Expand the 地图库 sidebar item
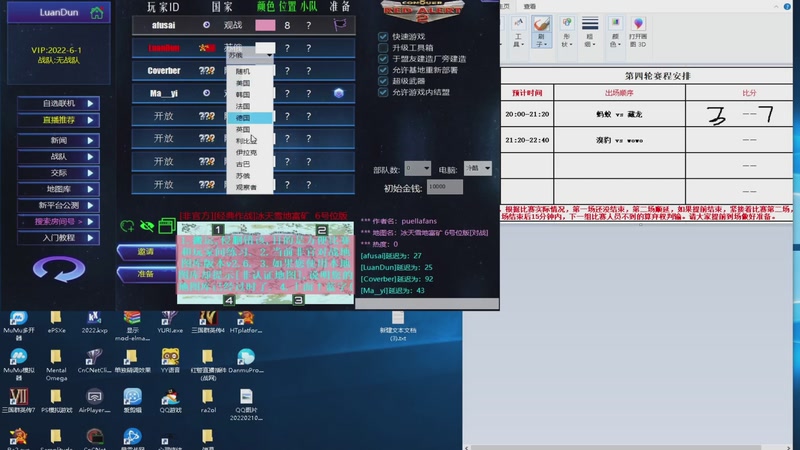The width and height of the screenshot is (800, 450). [59, 189]
